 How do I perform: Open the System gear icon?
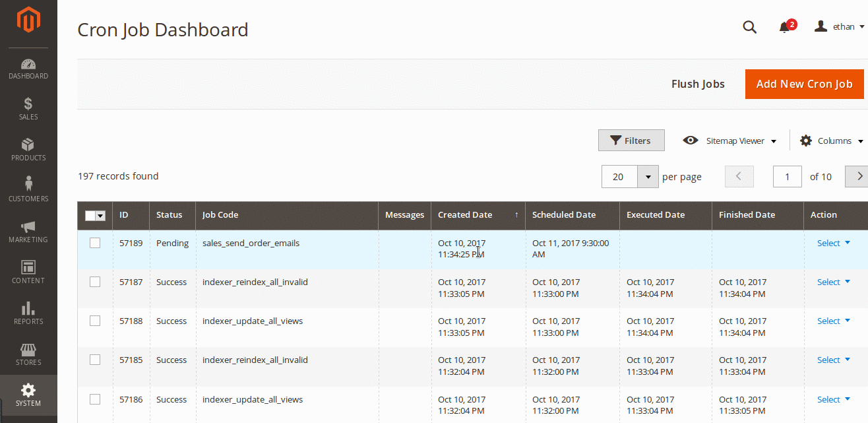(x=28, y=390)
